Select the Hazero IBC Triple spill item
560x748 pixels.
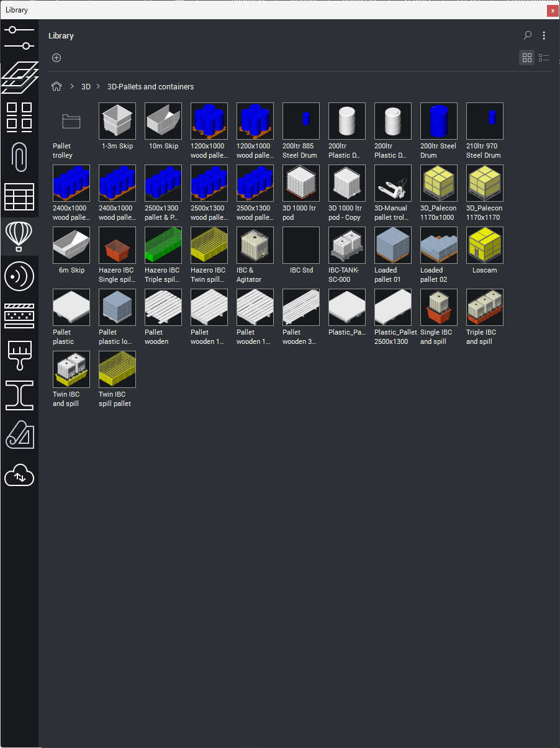click(x=163, y=245)
